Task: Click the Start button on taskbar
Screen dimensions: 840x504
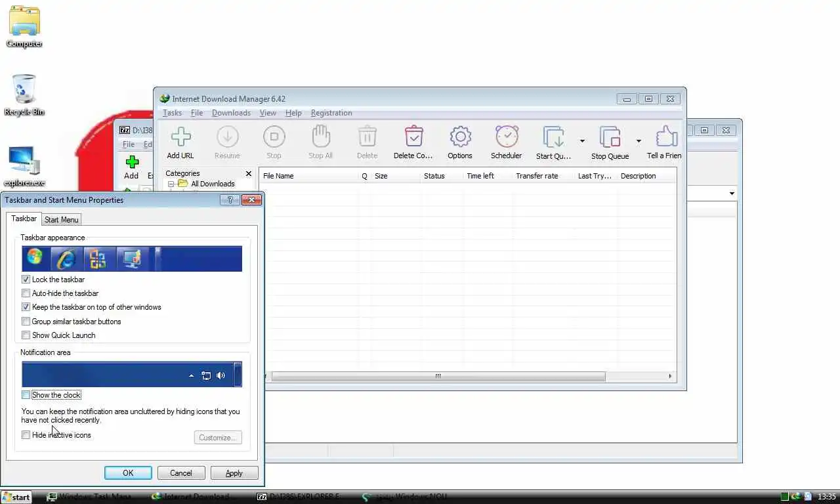Action: 16,497
